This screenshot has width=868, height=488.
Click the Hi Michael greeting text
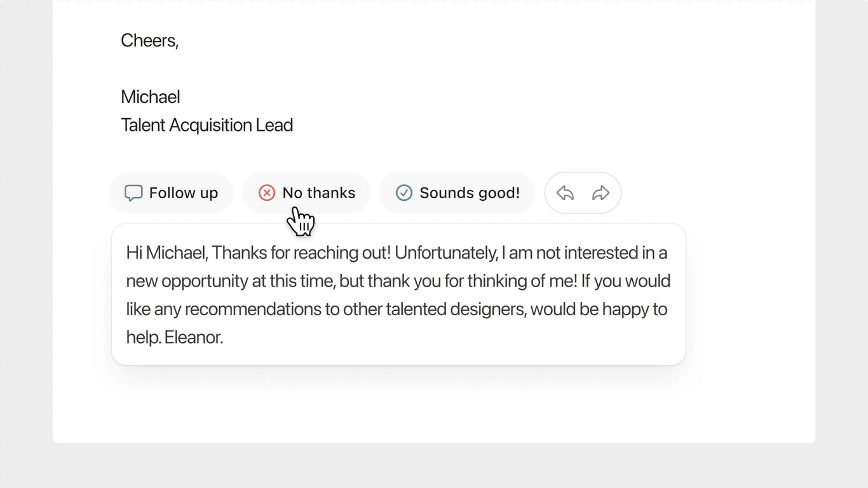(165, 252)
